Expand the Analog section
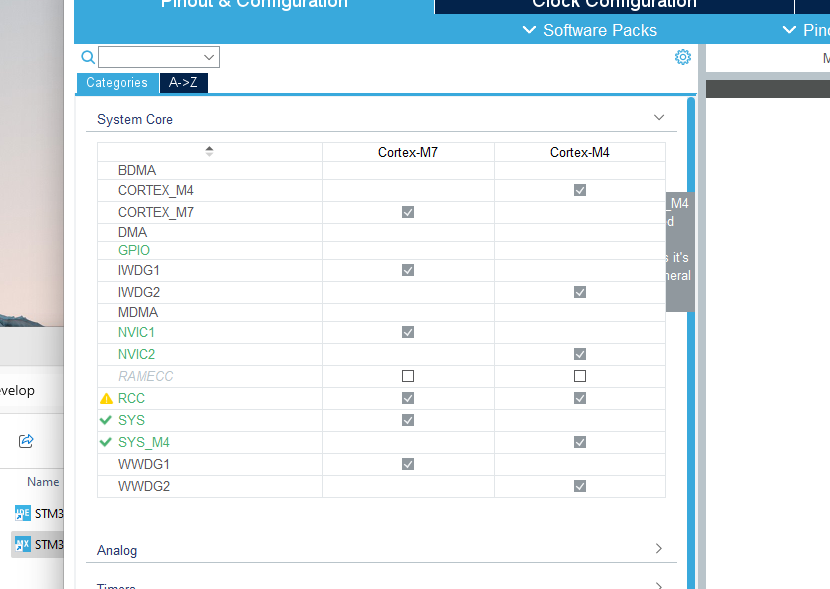This screenshot has width=830, height=589. click(659, 548)
